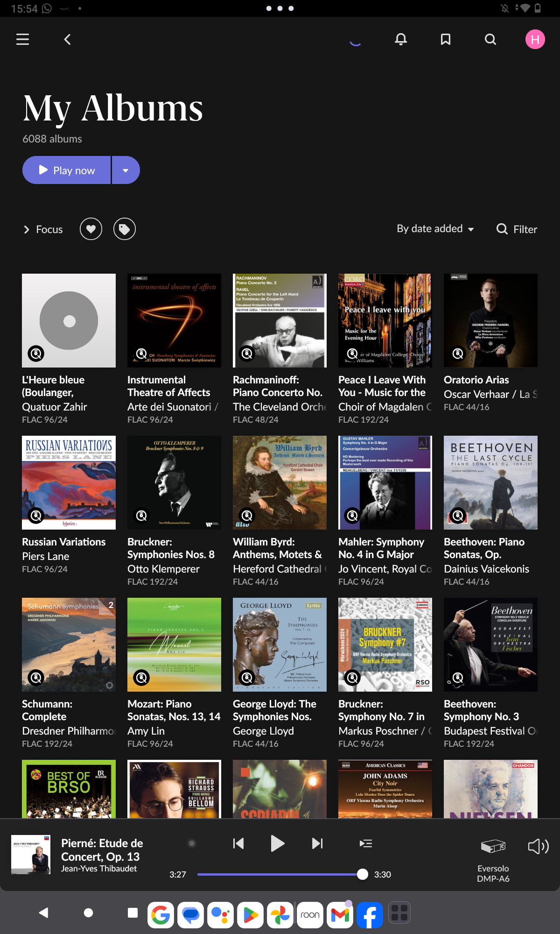Click Qobuz badge on Bruckner Klemperer cover
This screenshot has height=934, width=560.
click(x=141, y=516)
